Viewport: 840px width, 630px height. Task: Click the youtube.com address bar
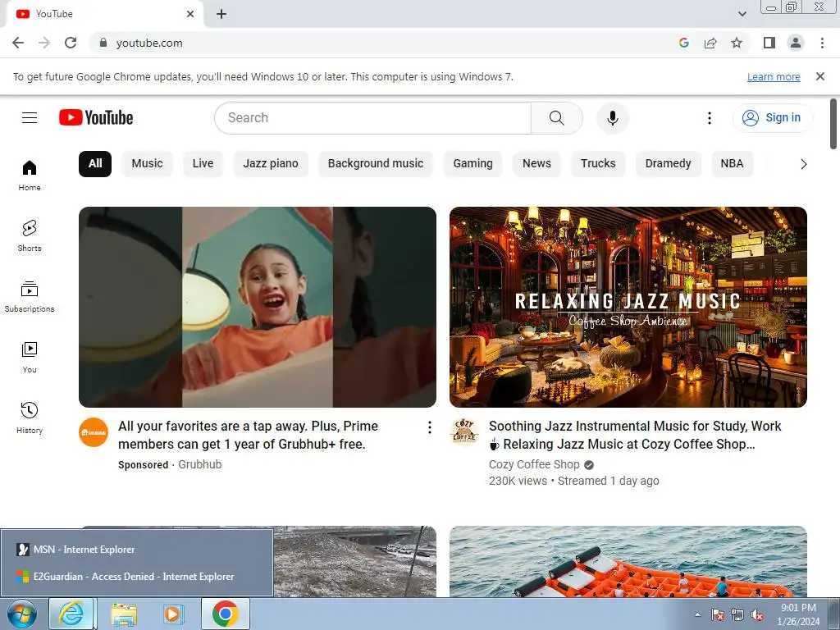point(149,43)
